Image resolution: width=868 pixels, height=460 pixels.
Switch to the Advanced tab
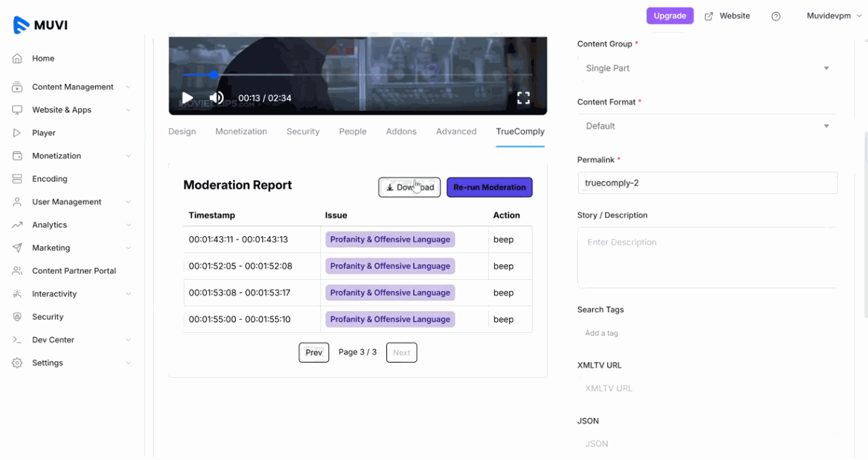point(456,132)
